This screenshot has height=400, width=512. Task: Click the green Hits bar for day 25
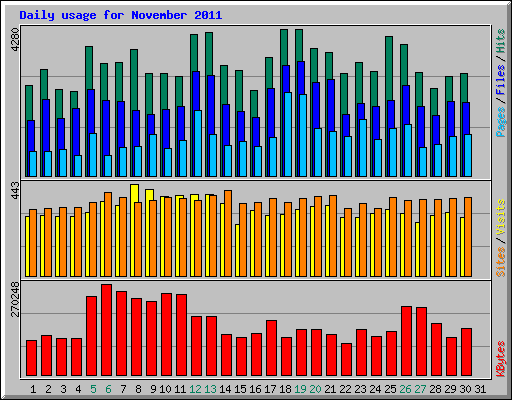[389, 67]
